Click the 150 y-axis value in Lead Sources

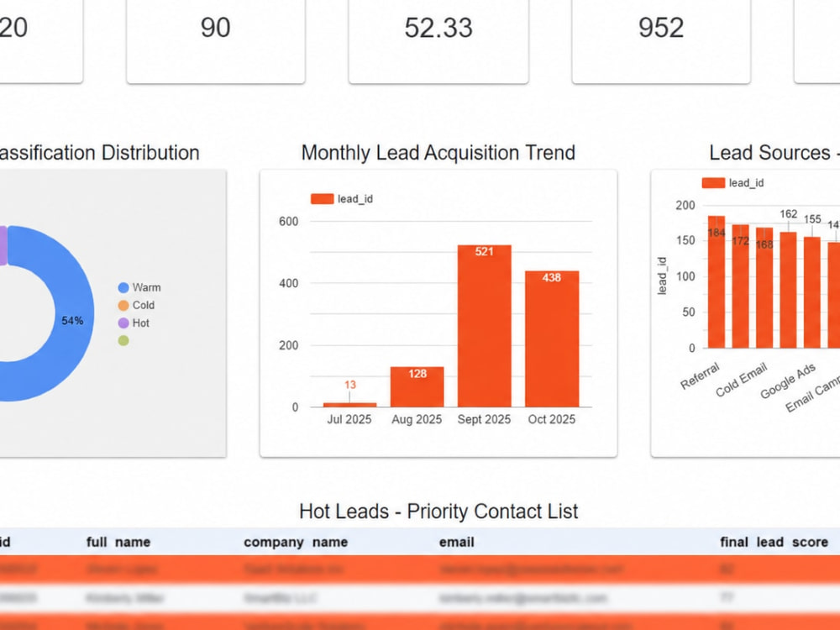[x=685, y=240]
